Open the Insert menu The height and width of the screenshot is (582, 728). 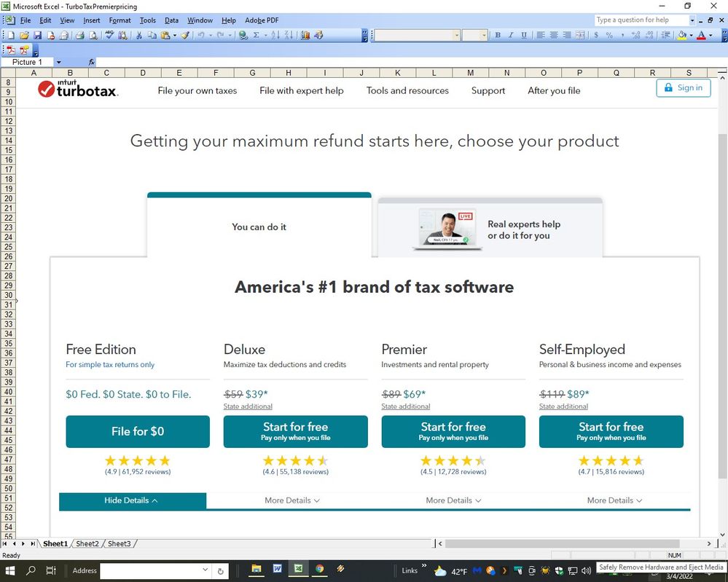pyautogui.click(x=92, y=20)
